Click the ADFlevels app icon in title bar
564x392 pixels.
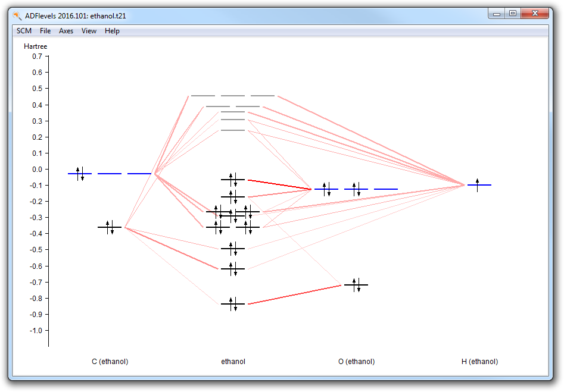pos(17,16)
